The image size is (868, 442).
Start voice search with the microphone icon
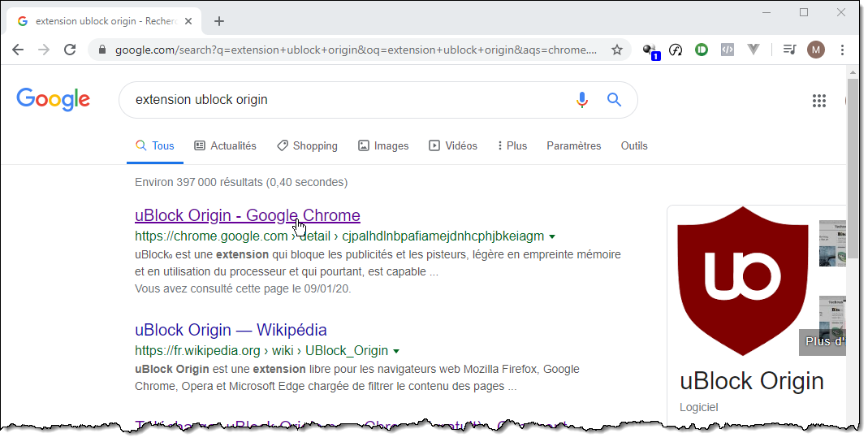point(581,100)
